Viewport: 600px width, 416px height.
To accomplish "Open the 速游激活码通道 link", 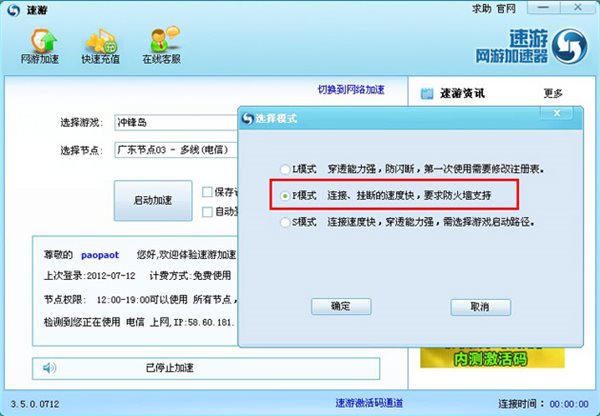I will tap(369, 403).
